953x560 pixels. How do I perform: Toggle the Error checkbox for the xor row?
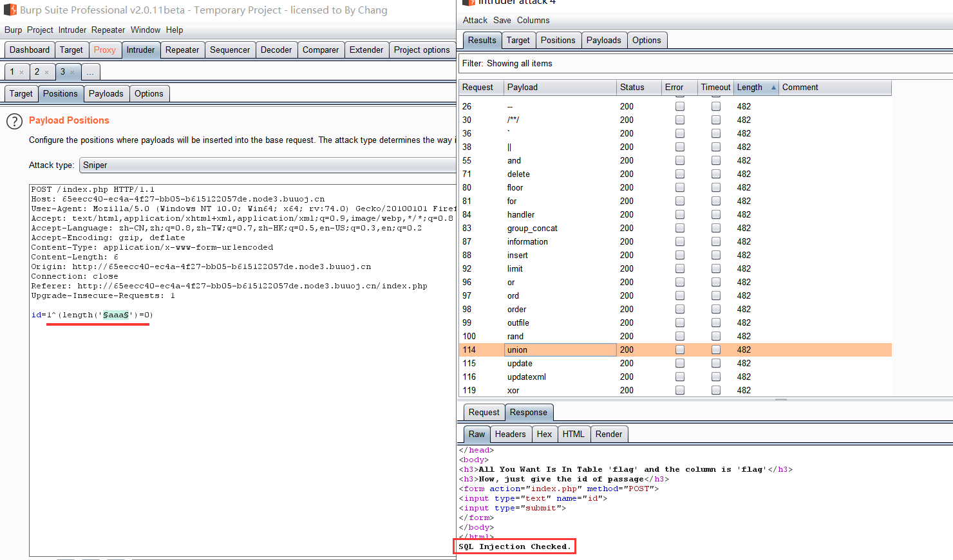tap(680, 390)
